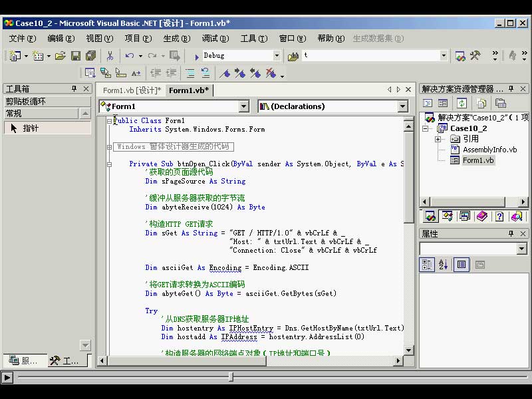The image size is (532, 399).
Task: Expand Windows 窗体设计器生成的代码 region
Action: (109, 147)
